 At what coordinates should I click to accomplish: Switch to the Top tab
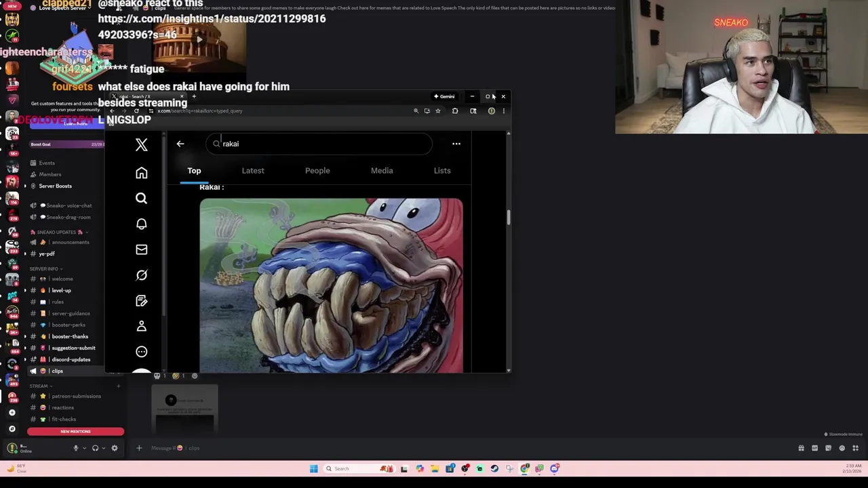(x=194, y=171)
